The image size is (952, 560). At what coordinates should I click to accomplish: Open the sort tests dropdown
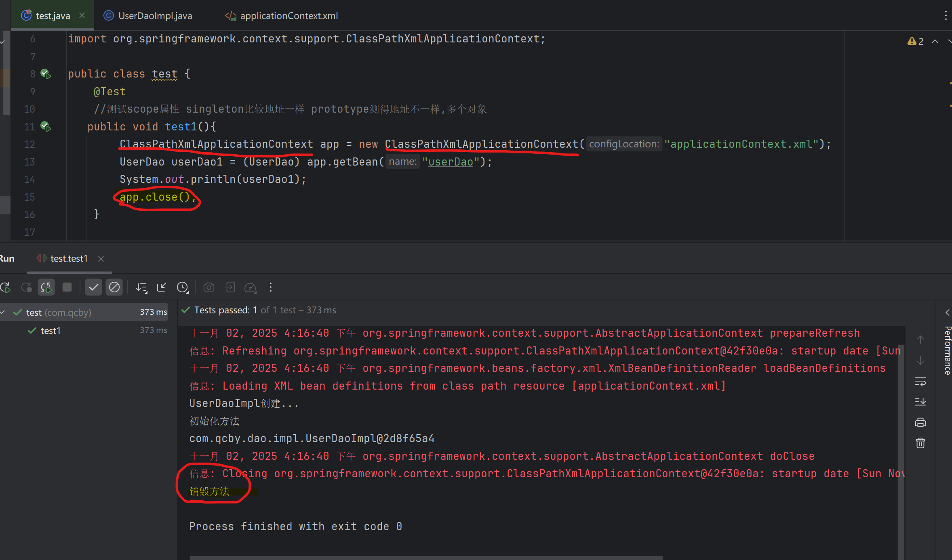click(141, 287)
